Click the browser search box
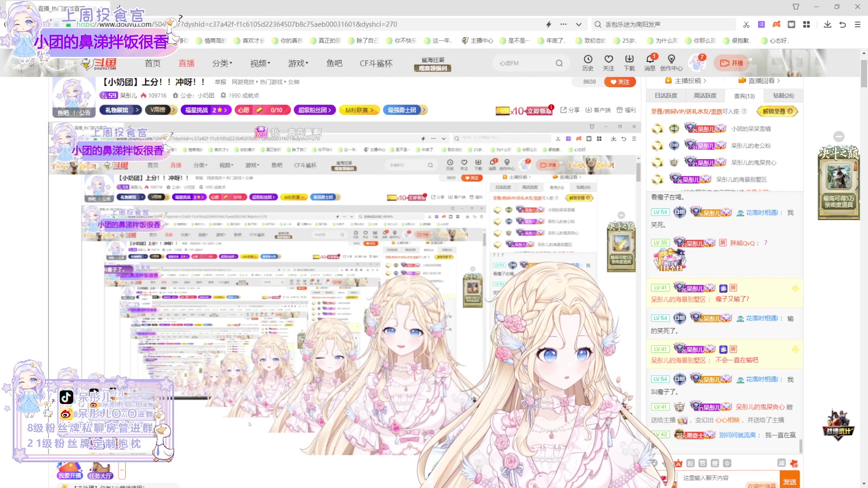Screen dimensions: 868x488 663,24
